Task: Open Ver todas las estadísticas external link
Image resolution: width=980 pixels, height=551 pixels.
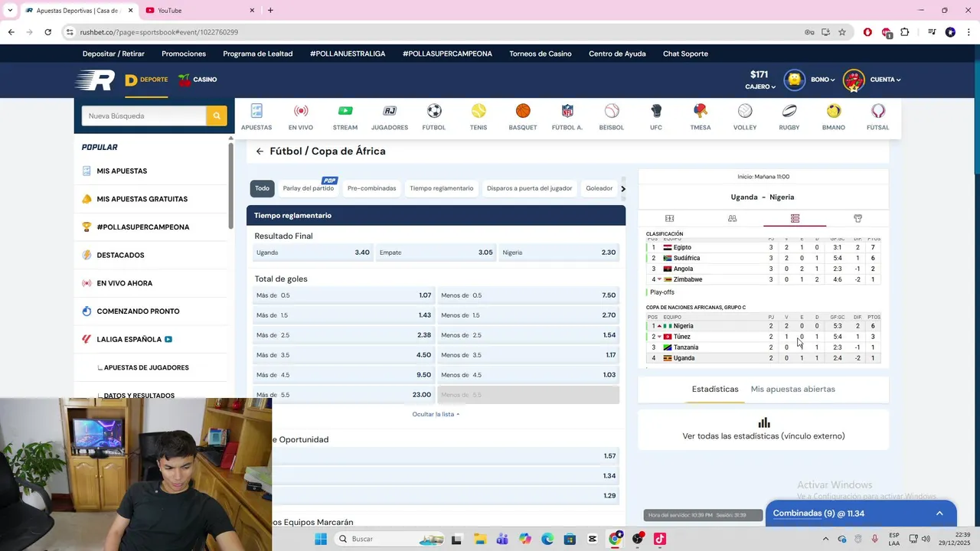Action: pyautogui.click(x=763, y=430)
